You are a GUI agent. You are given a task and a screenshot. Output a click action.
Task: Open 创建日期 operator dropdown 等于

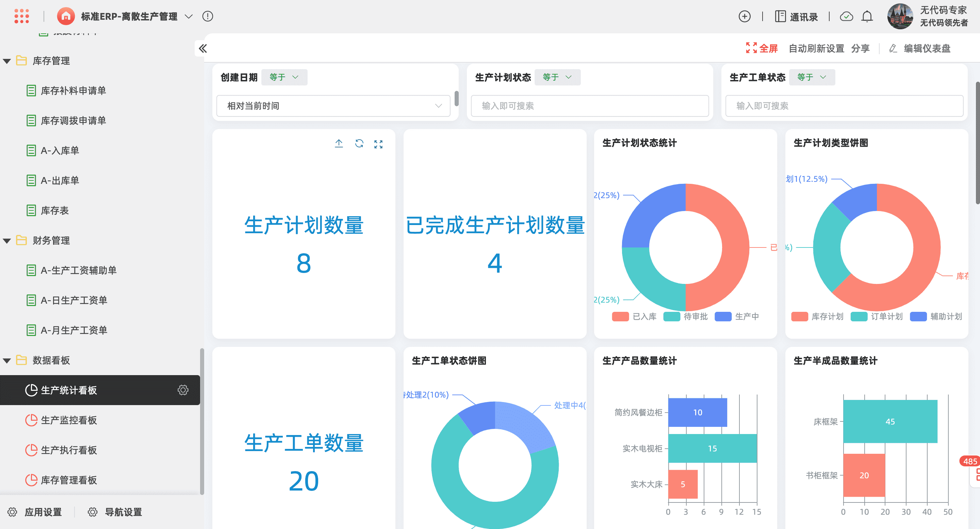[284, 77]
